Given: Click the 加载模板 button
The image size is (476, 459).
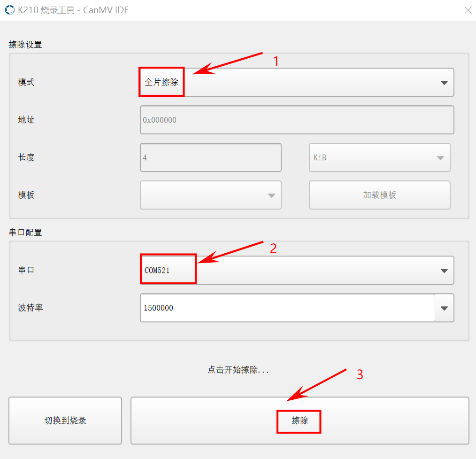Looking at the screenshot, I should click(x=379, y=195).
